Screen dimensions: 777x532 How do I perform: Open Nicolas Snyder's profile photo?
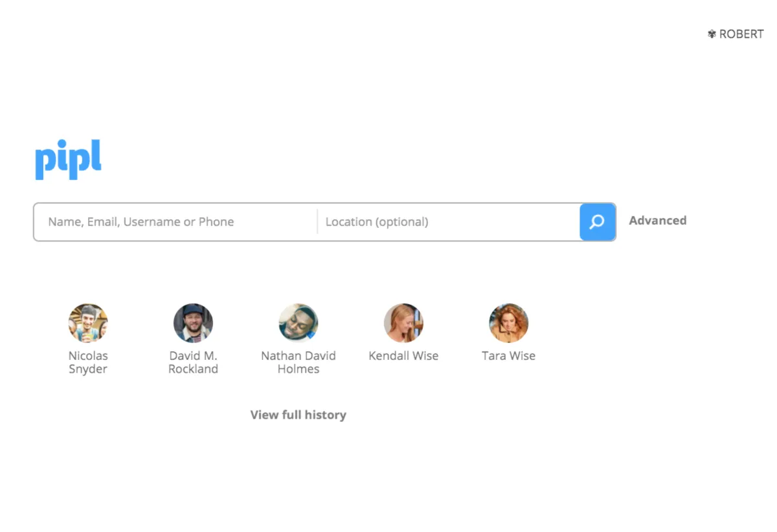pyautogui.click(x=88, y=323)
